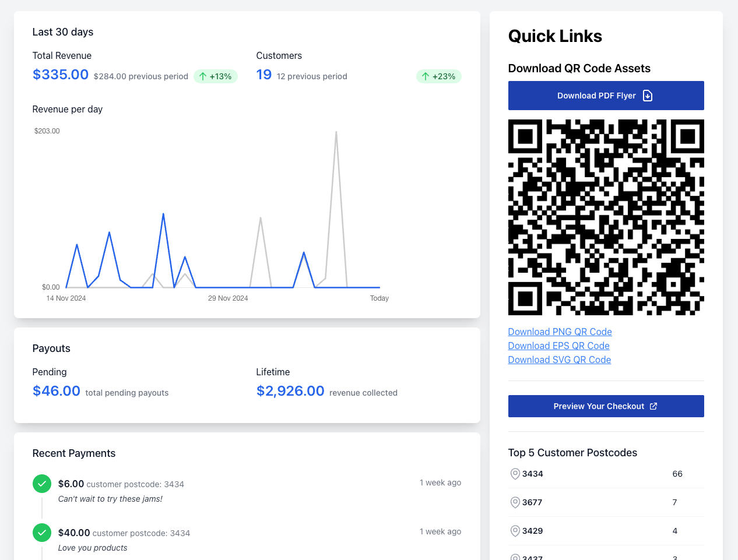Click the Recent Payments heading
The height and width of the screenshot is (560, 738).
(74, 453)
